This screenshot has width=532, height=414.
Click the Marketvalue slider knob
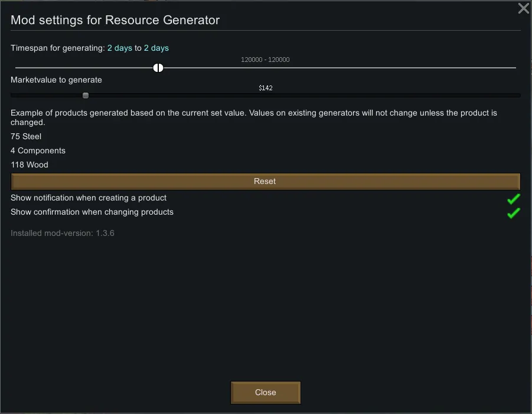(x=86, y=96)
